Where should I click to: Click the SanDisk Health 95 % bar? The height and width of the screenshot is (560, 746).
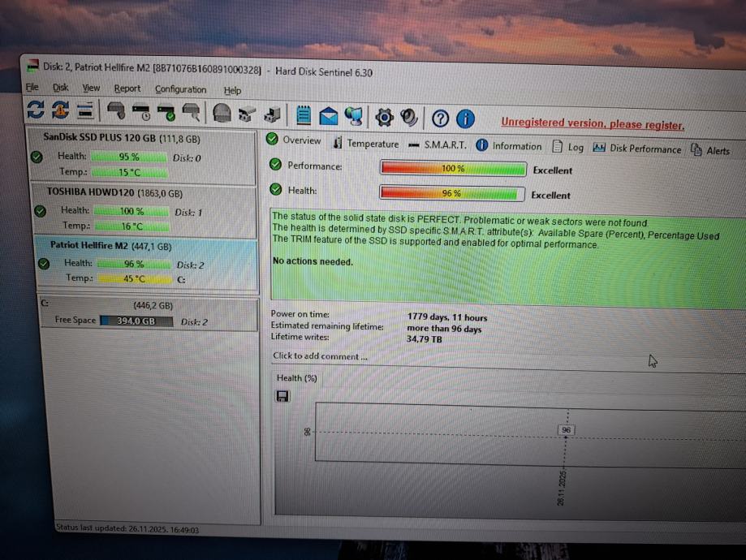(128, 157)
